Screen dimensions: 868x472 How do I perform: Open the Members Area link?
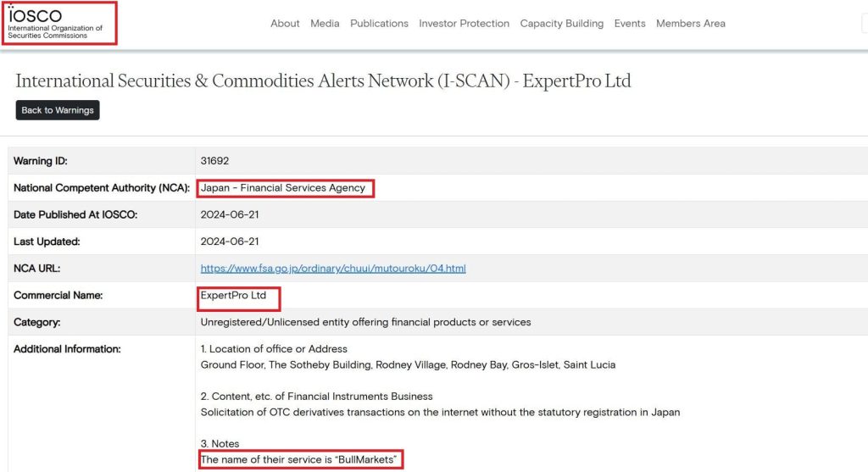[x=690, y=24]
